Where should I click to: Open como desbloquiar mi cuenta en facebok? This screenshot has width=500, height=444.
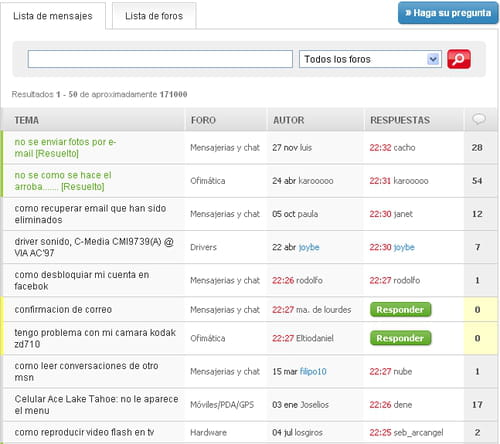pyautogui.click(x=82, y=280)
